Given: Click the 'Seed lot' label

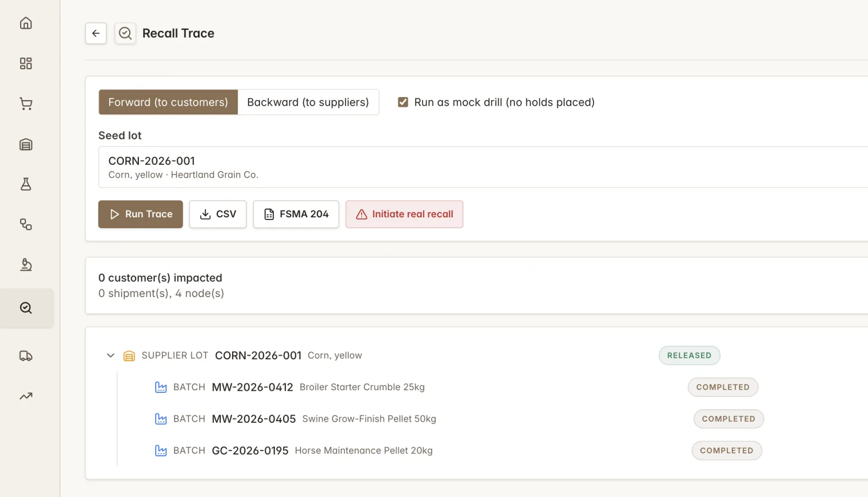Looking at the screenshot, I should point(120,135).
